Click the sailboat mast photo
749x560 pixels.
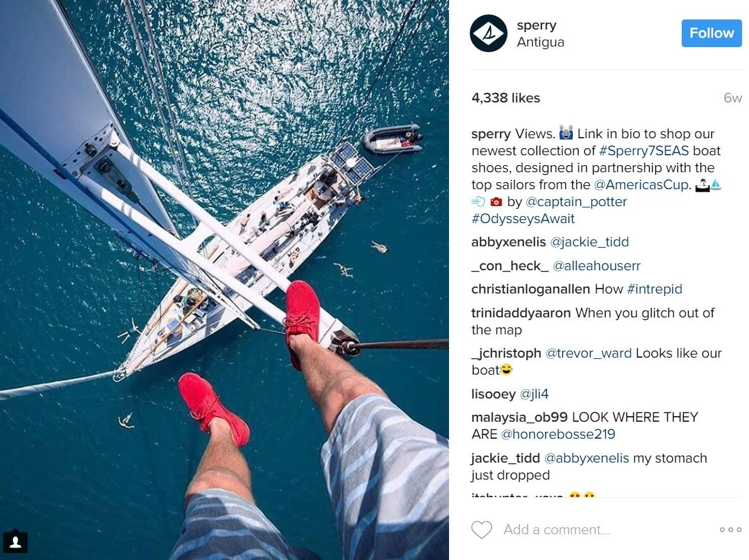225,280
